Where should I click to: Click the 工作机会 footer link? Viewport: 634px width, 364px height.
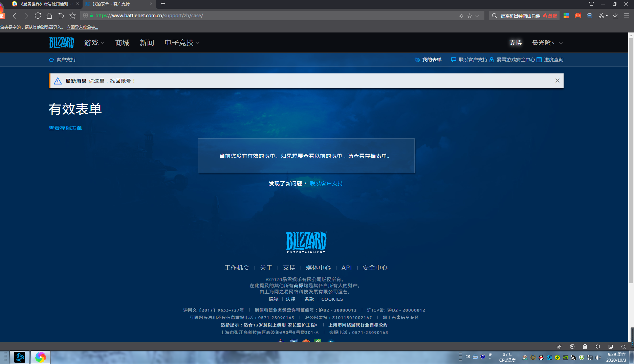(237, 268)
